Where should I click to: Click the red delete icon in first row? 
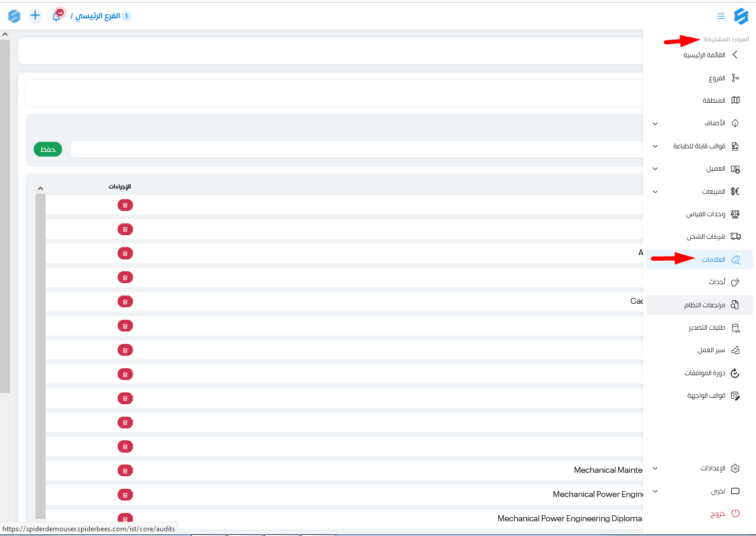125,205
